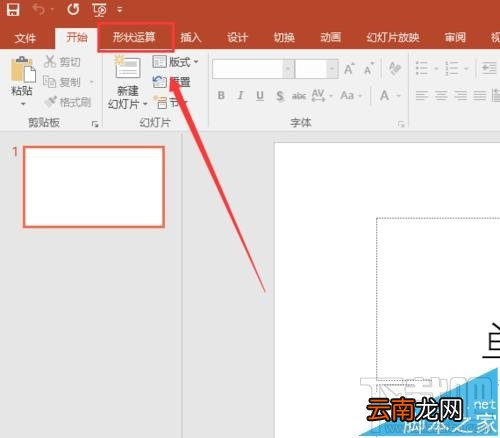The width and height of the screenshot is (500, 438).
Task: Expand the 新建幻灯片 dropdown arrow
Action: [x=145, y=104]
